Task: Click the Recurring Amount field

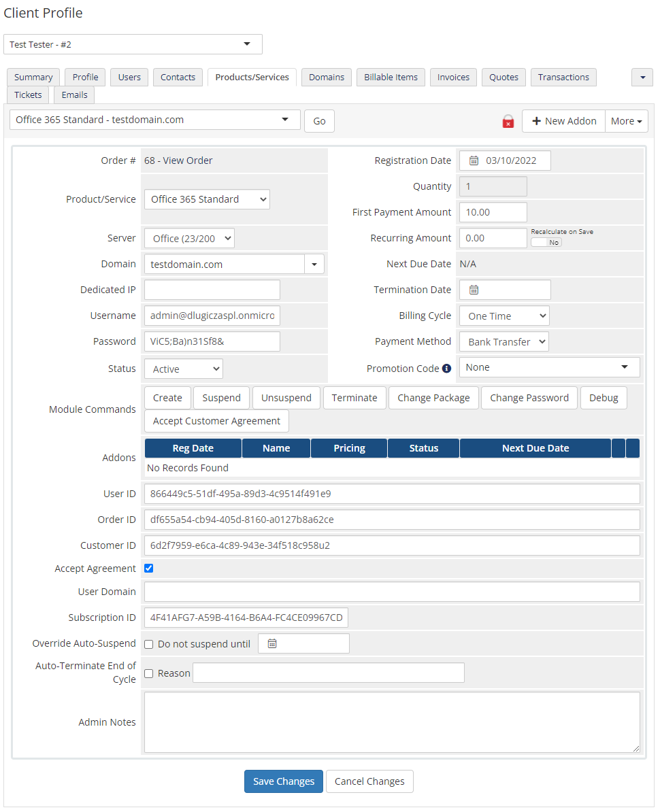Action: click(x=493, y=238)
